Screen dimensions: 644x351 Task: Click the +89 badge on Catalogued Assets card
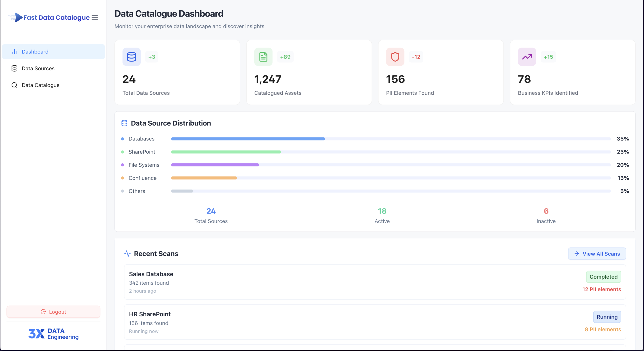click(285, 57)
